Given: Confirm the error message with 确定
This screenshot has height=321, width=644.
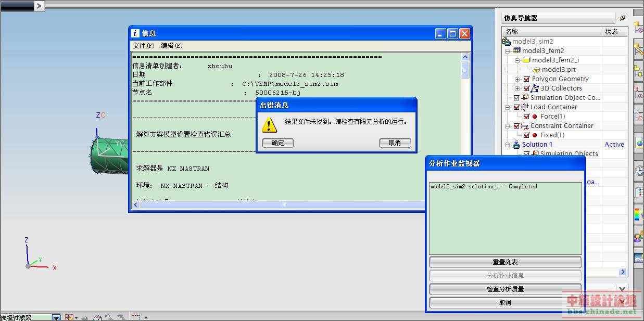Looking at the screenshot, I should click(x=278, y=143).
